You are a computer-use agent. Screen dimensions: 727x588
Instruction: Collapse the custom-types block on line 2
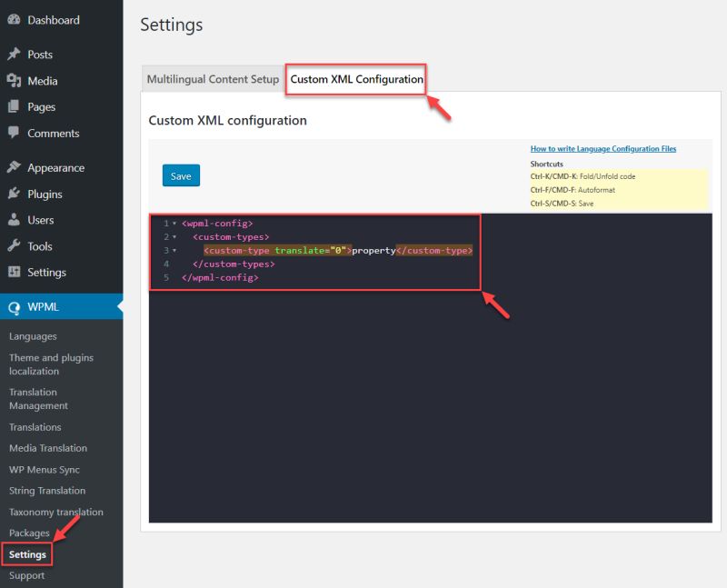pyautogui.click(x=173, y=236)
